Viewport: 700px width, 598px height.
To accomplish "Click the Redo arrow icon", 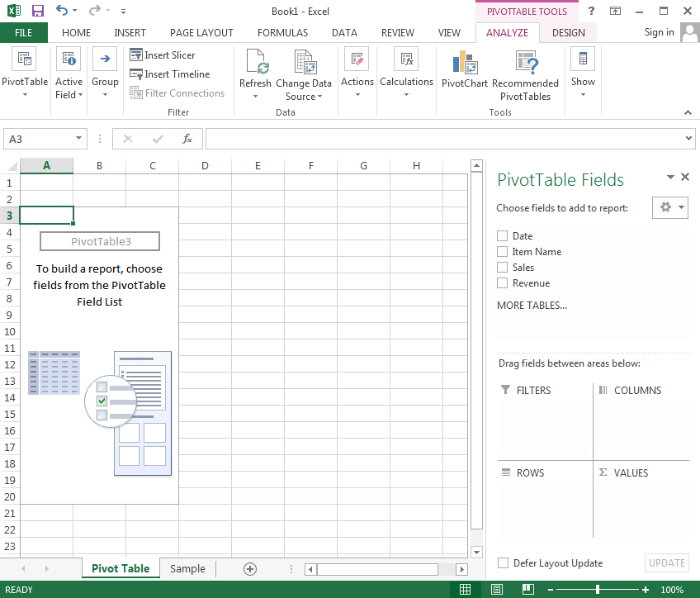I will point(94,10).
